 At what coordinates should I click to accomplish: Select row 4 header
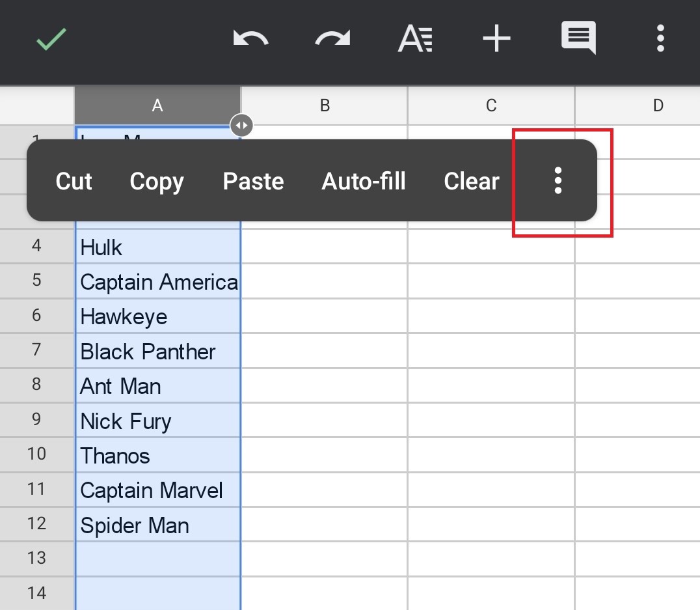pyautogui.click(x=36, y=246)
